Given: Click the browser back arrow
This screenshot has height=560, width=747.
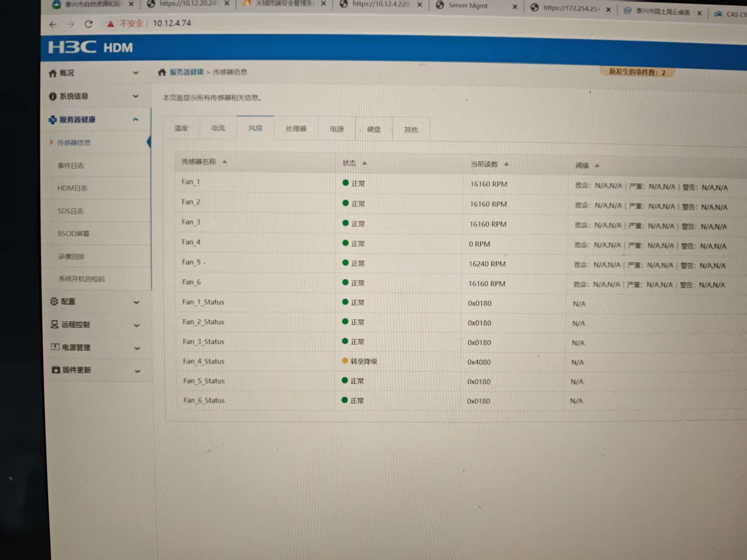Looking at the screenshot, I should (x=53, y=25).
